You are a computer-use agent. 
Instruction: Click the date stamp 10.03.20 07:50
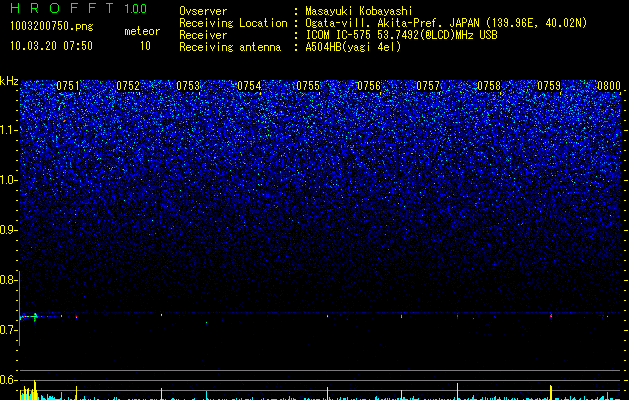(51, 46)
